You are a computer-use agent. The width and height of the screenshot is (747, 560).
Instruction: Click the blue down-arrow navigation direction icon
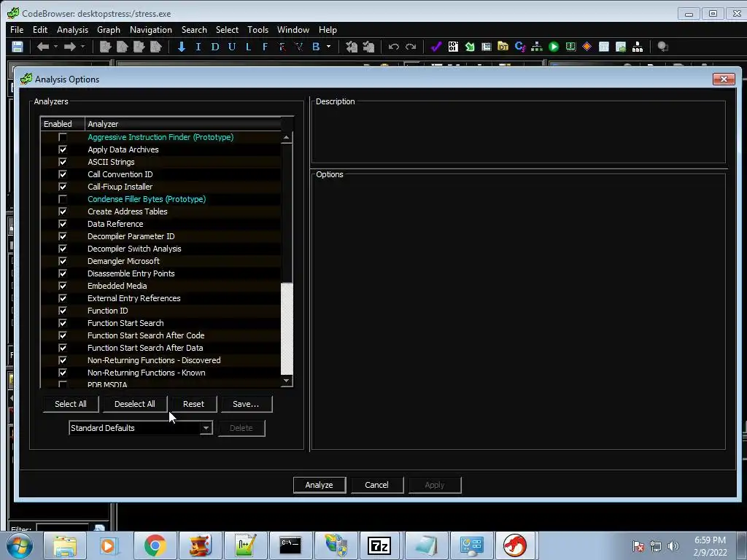(182, 47)
